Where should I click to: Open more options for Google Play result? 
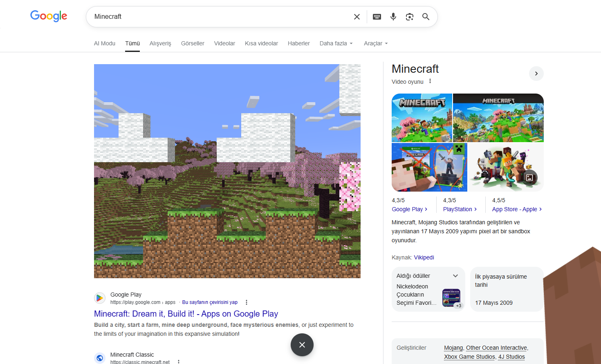point(247,302)
